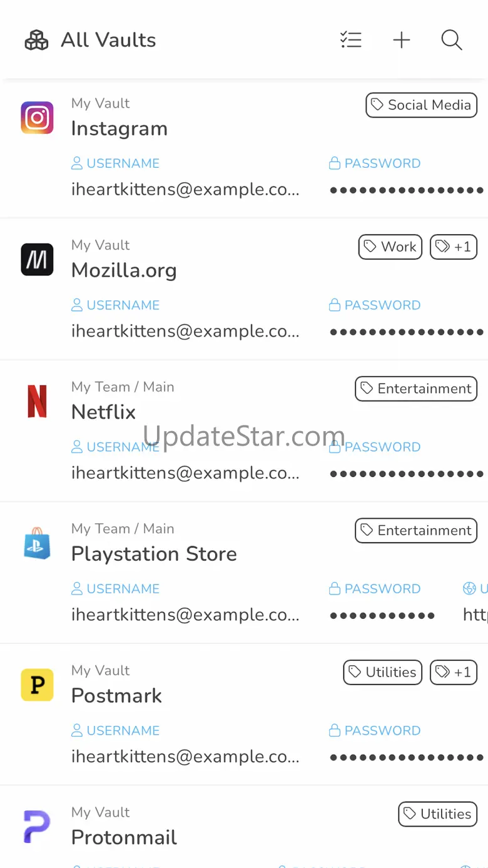This screenshot has width=488, height=868.
Task: Toggle multi-select checklist mode icon
Action: pos(351,40)
